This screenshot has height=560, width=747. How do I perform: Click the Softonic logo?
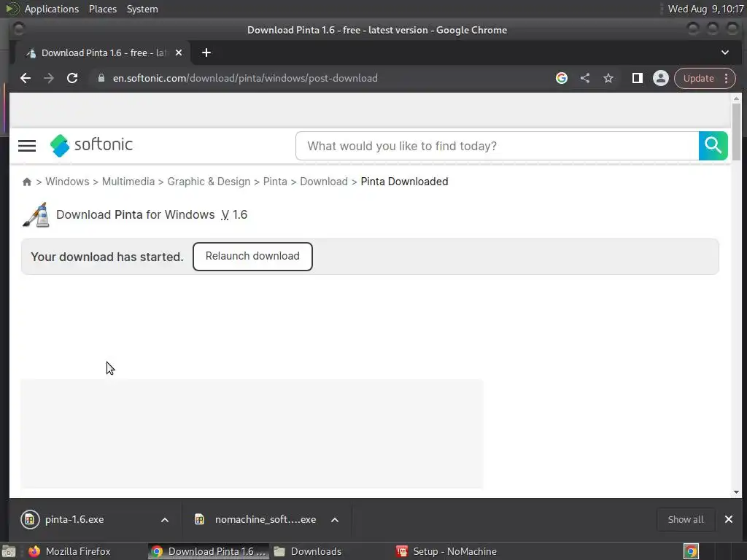pyautogui.click(x=91, y=145)
